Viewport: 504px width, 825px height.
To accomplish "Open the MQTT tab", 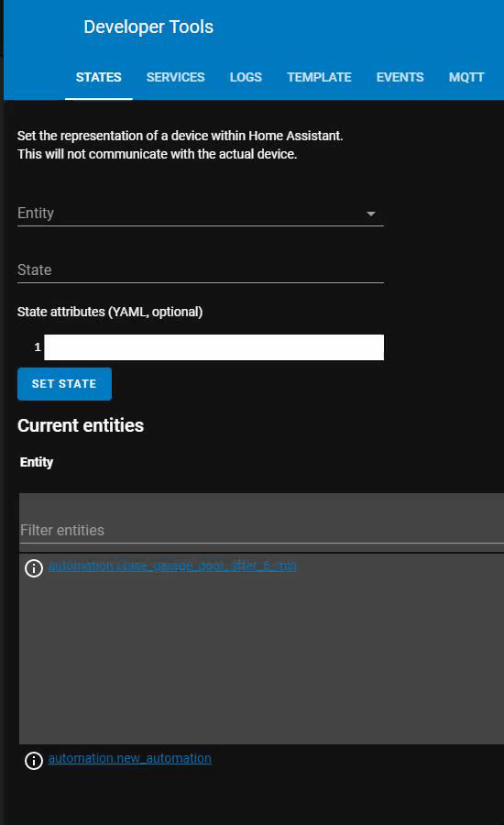I will (x=466, y=77).
